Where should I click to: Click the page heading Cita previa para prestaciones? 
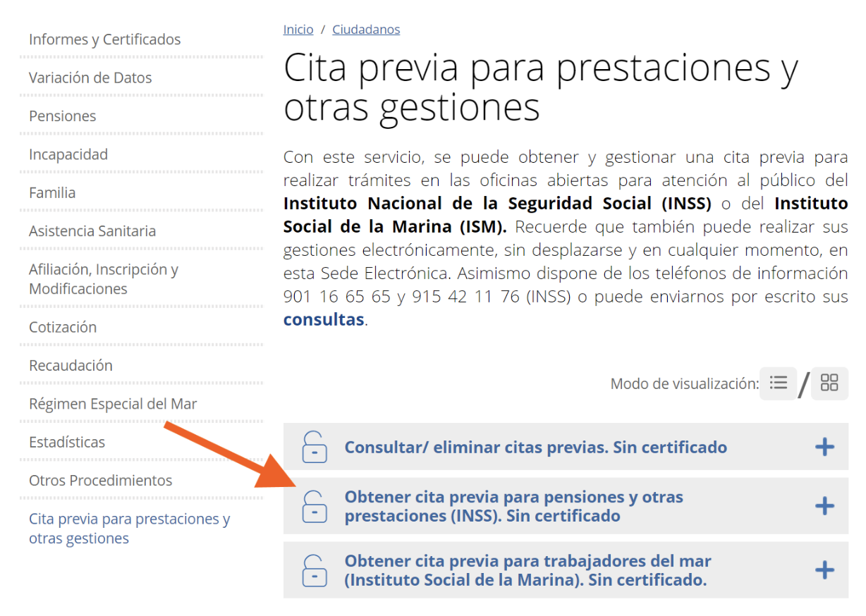(541, 88)
